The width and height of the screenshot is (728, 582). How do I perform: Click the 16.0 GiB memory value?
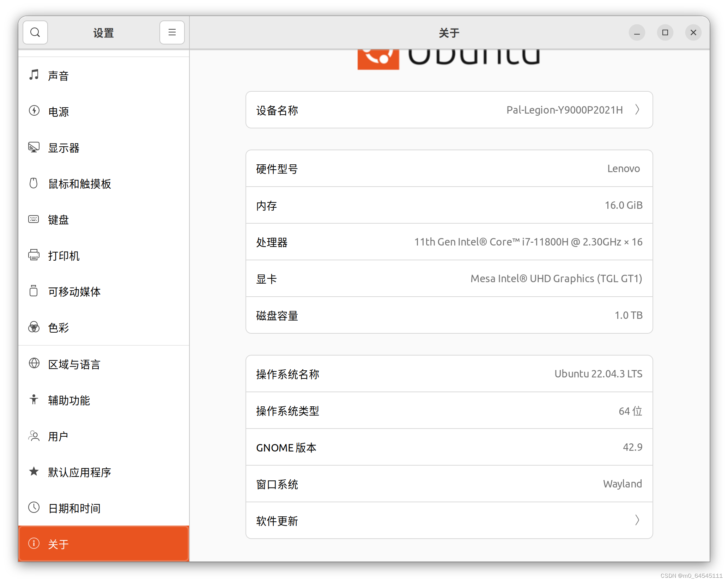point(624,205)
